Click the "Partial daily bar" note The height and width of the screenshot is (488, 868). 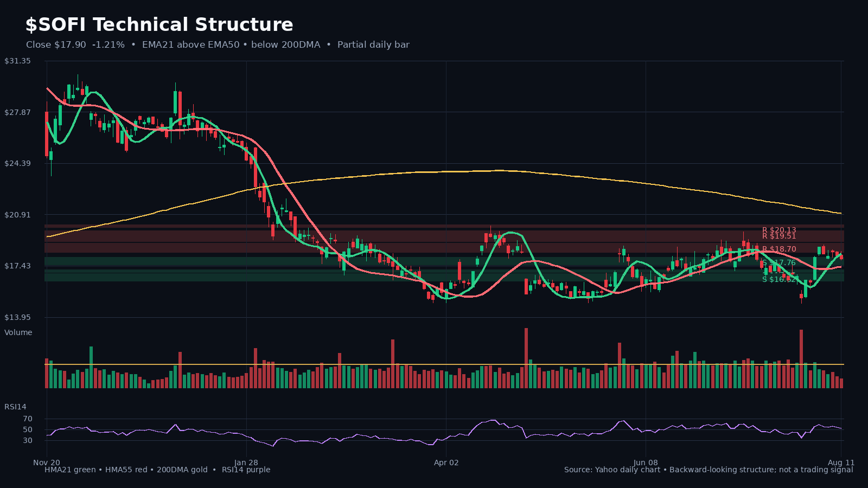[373, 44]
